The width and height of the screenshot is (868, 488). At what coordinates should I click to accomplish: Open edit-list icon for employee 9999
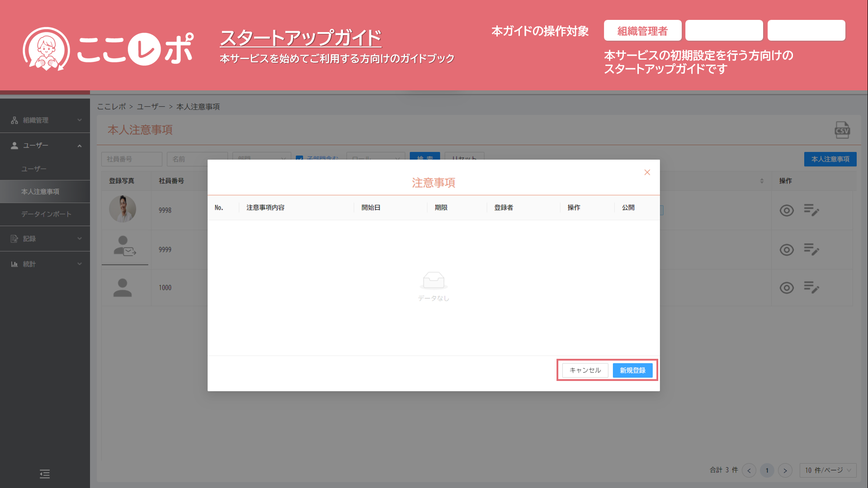811,249
